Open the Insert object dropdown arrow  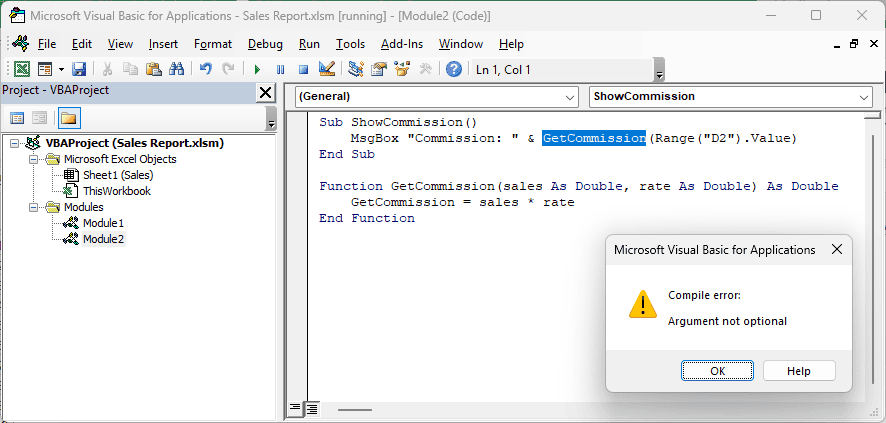tap(61, 69)
